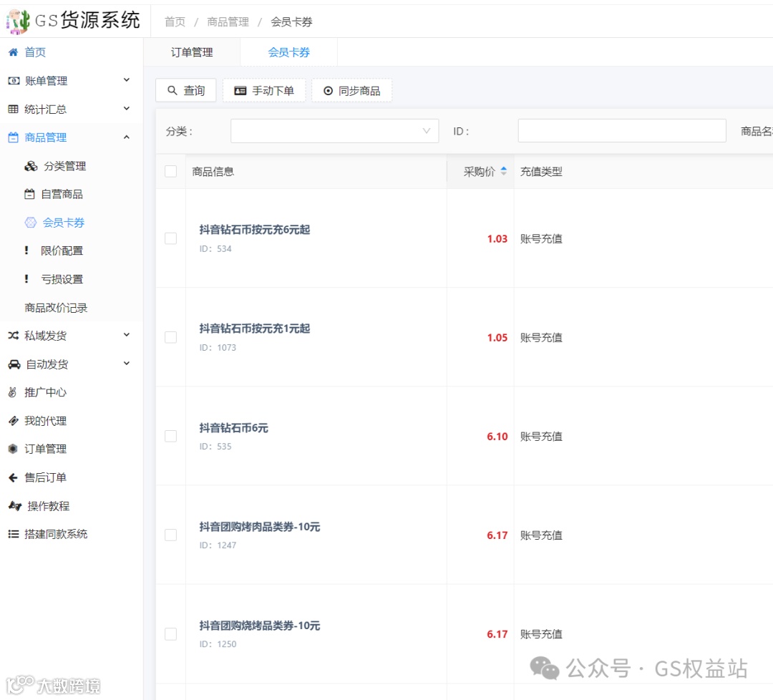Check the row for 抖音钻石币按元充6元起
This screenshot has width=773, height=700.
pos(170,238)
